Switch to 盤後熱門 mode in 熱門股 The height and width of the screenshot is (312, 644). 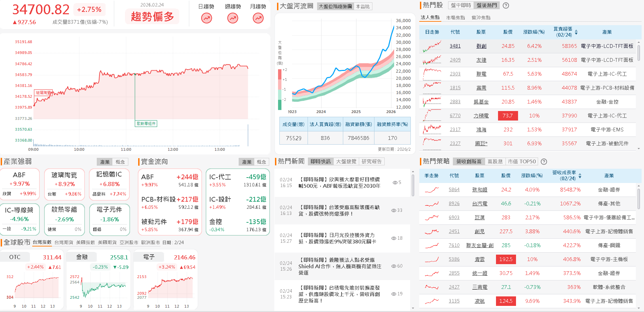coord(486,5)
